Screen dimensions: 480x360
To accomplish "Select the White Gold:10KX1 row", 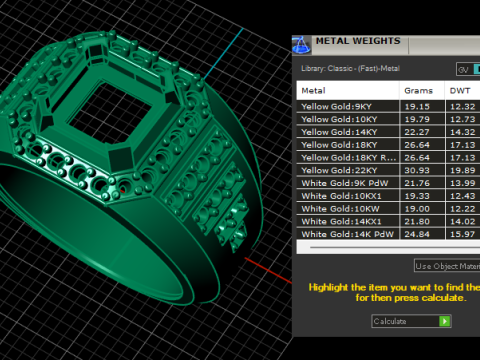I will click(x=388, y=196).
